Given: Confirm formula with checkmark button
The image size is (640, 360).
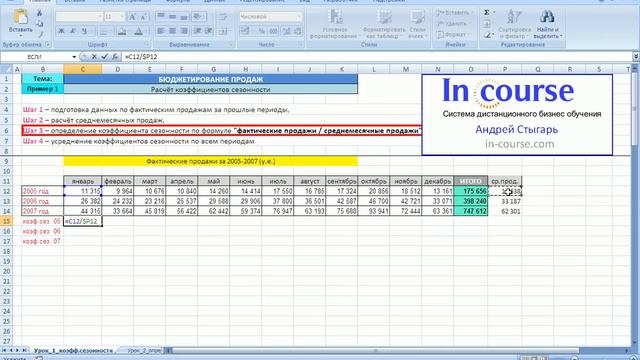Looking at the screenshot, I should tap(104, 57).
